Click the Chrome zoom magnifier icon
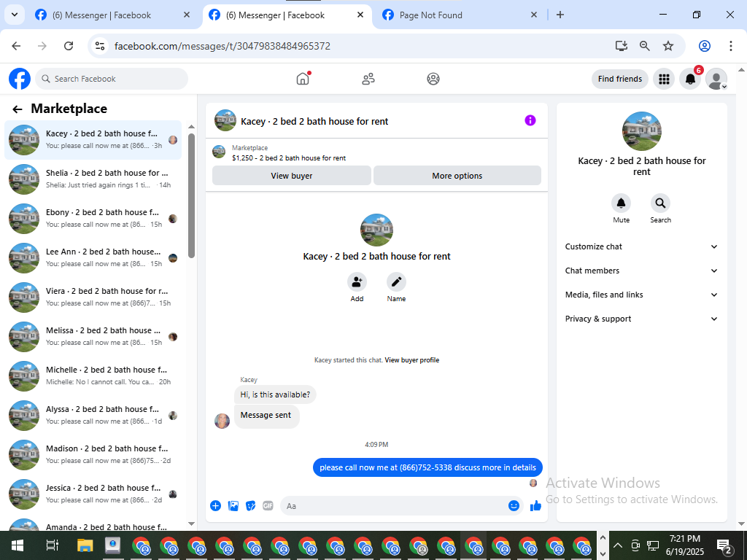 tap(645, 46)
